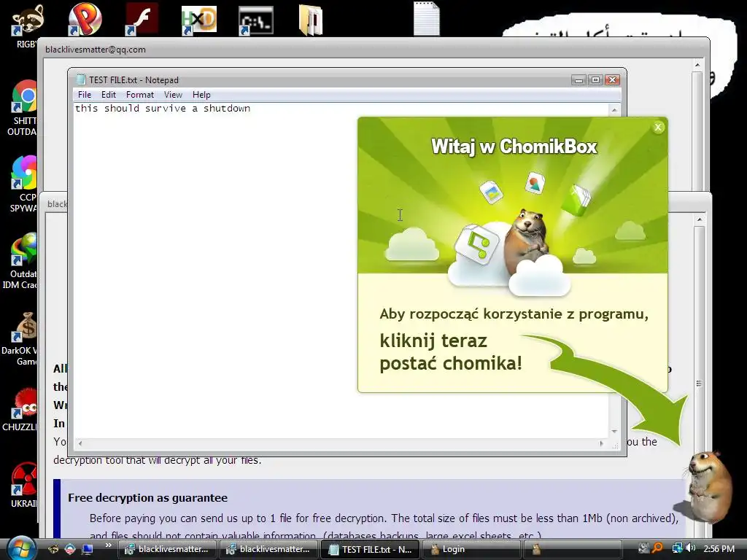
Task: Expand the quick launch chevron overflow
Action: tap(108, 545)
